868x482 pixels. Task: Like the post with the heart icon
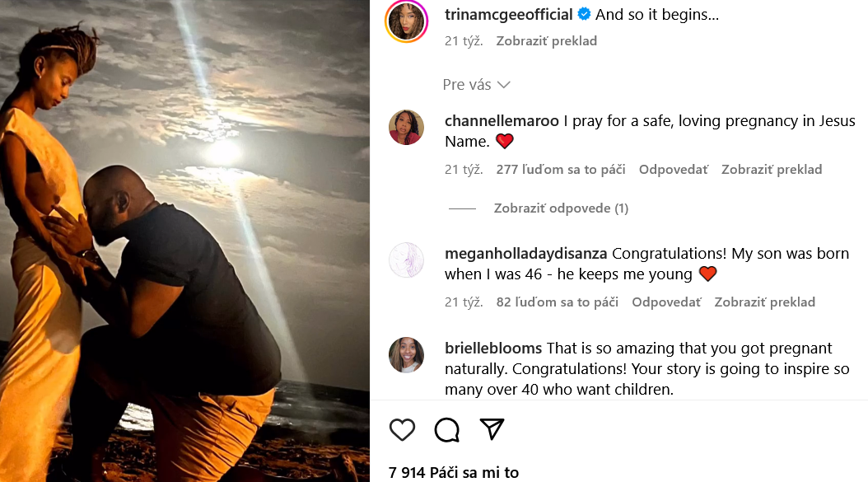click(402, 429)
